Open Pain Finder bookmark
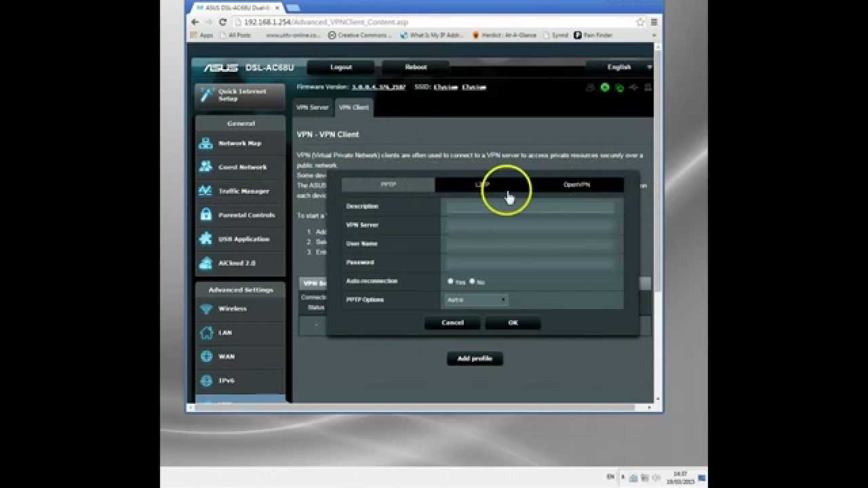This screenshot has height=488, width=868. point(593,35)
